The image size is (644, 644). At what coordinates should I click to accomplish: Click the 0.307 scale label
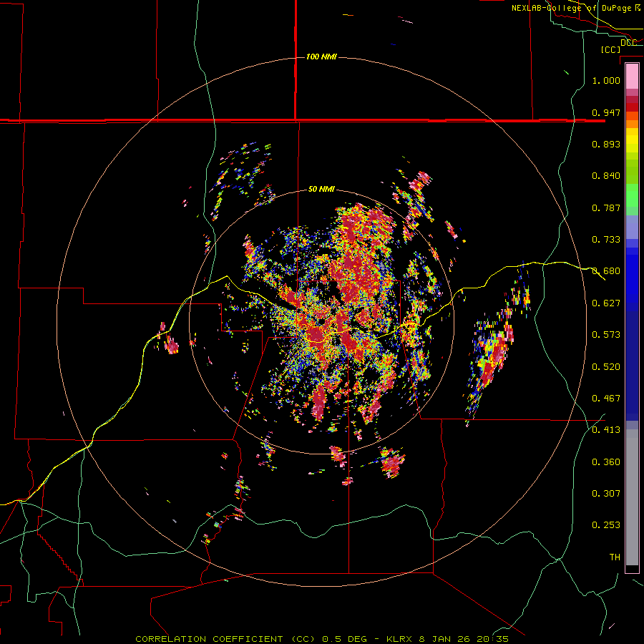(x=606, y=494)
